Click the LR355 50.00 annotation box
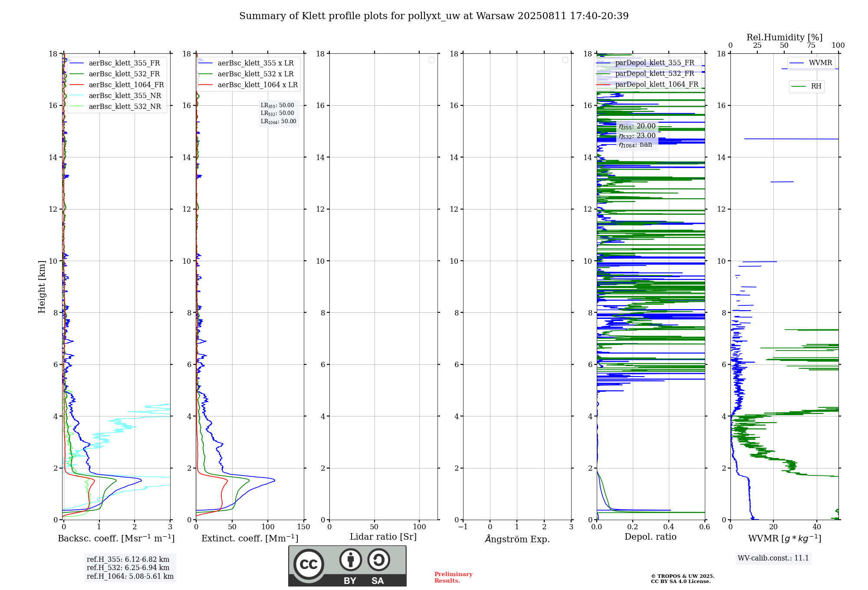Screen dimensions: 868x590 pyautogui.click(x=277, y=105)
